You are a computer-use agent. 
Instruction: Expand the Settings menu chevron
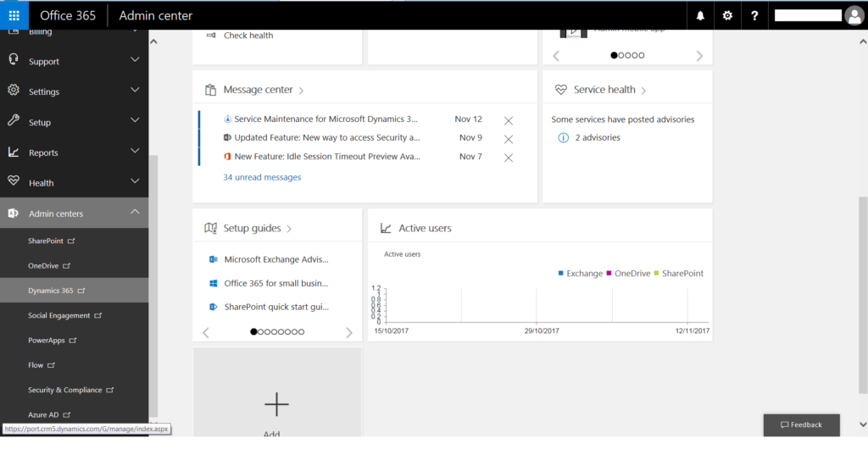point(135,90)
